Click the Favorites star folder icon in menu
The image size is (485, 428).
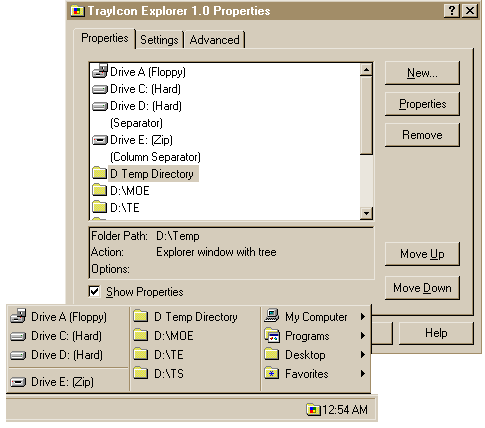tap(272, 373)
